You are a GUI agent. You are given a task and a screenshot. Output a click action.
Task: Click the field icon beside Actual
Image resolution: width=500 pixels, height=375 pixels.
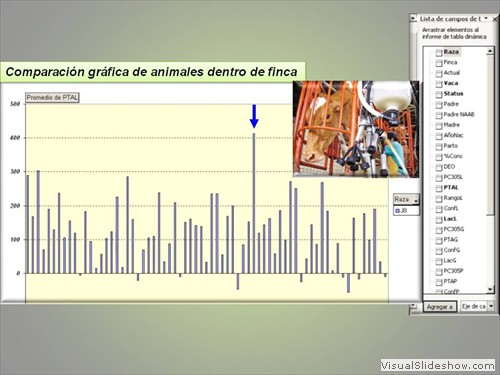tap(439, 73)
